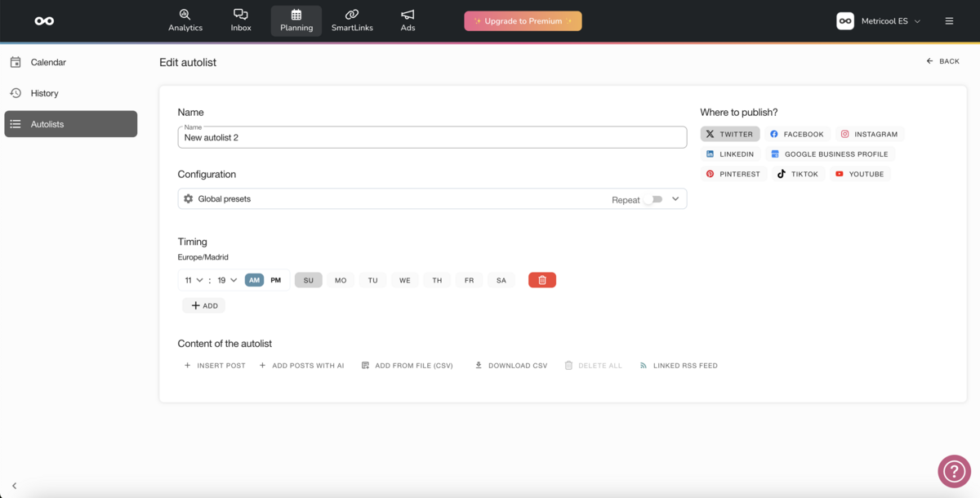Toggle the SU day button
Image resolution: width=980 pixels, height=498 pixels.
click(309, 280)
